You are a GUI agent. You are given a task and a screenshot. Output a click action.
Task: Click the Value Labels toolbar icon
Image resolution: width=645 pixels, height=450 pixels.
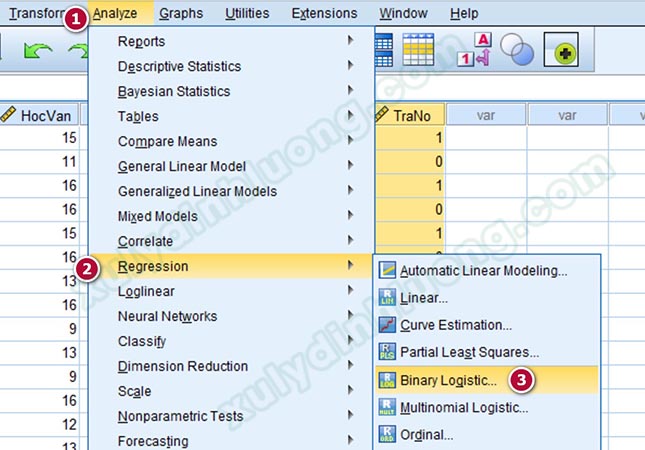(x=474, y=49)
